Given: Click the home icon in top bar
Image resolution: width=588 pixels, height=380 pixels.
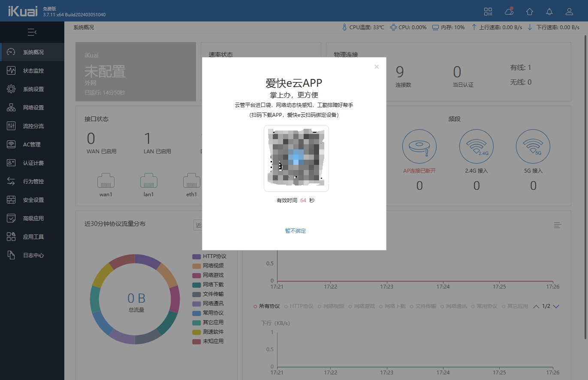Looking at the screenshot, I should tap(530, 12).
